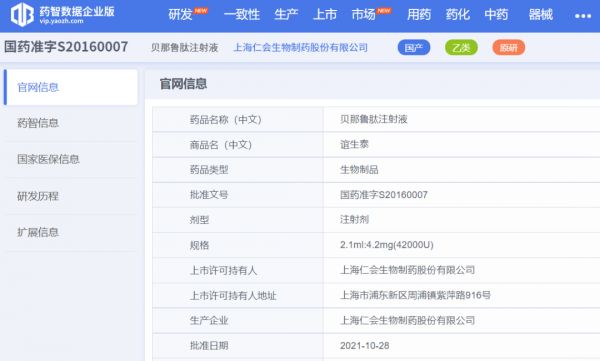
Task: Click the 药品名称（中文）label cell
Action: [x=238, y=119]
